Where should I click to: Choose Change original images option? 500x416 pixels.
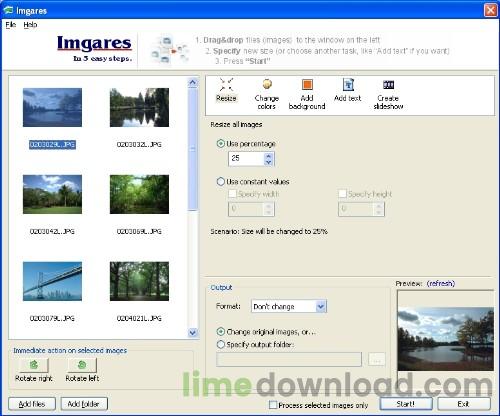coord(221,332)
